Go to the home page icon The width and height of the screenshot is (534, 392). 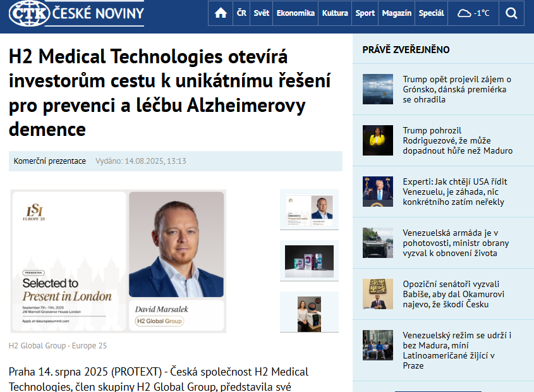pyautogui.click(x=221, y=13)
